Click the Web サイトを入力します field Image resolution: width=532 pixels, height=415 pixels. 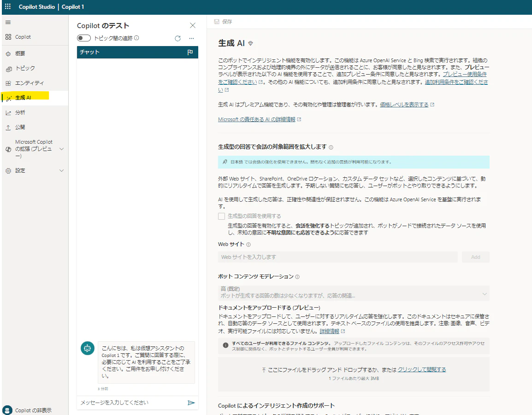click(338, 257)
